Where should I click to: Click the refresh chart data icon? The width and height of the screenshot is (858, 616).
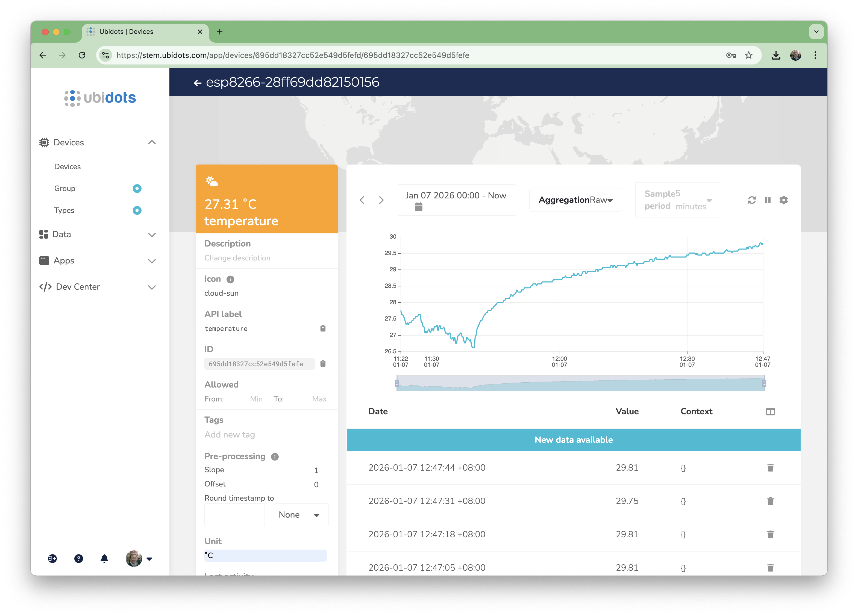752,200
